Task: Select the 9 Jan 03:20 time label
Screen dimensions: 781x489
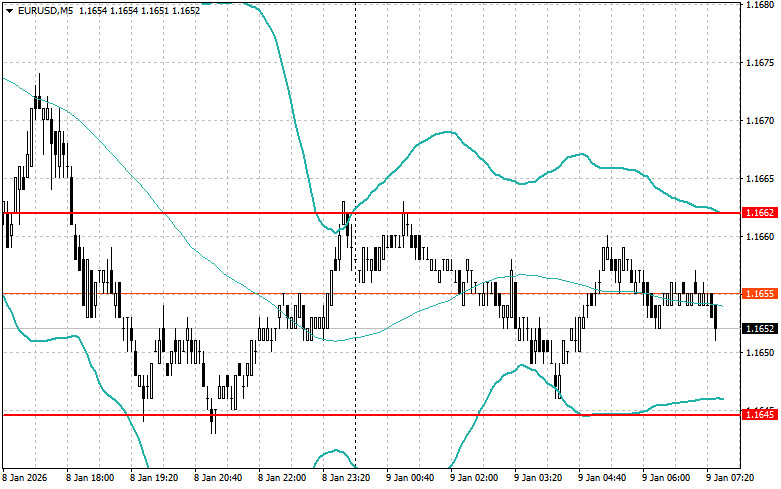Action: (538, 478)
